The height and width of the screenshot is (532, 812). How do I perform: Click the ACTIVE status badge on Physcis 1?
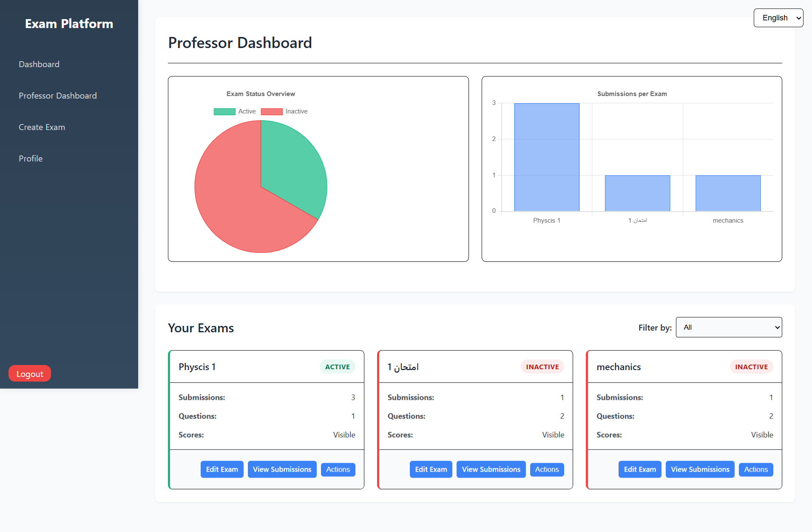click(x=337, y=366)
